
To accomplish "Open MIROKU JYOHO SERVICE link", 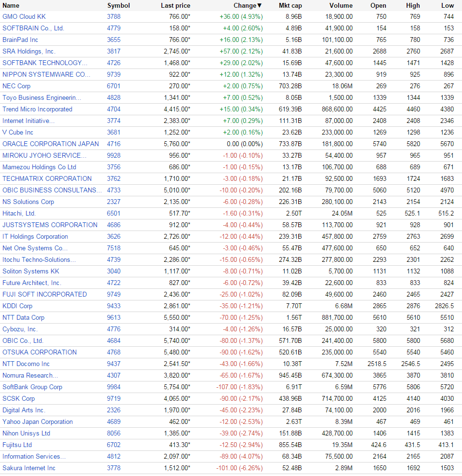I will click(45, 155).
